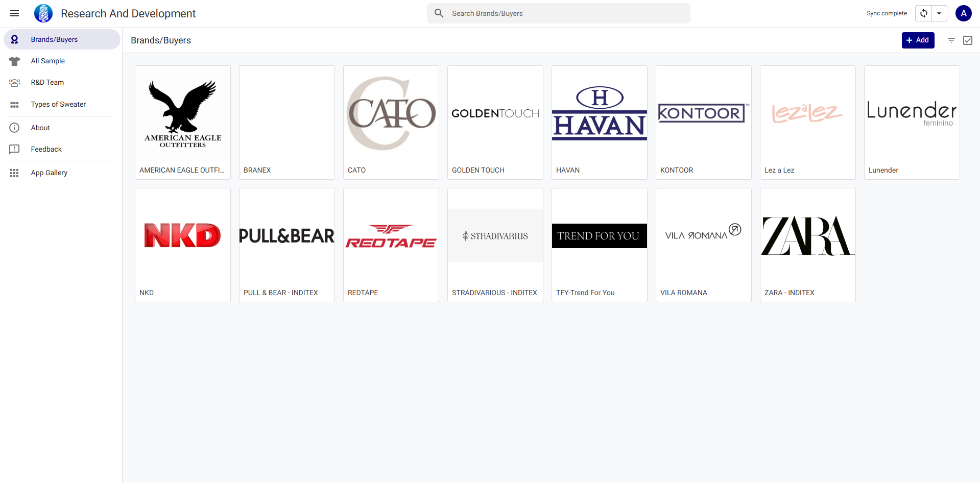Screen dimensions: 980x483
Task: Click the VILA ROMANA name label
Action: [684, 293]
